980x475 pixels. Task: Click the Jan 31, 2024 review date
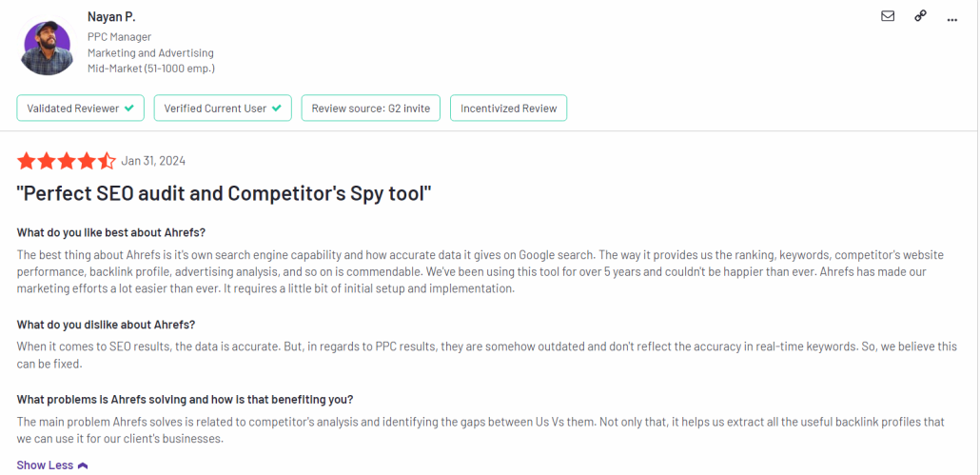(153, 161)
